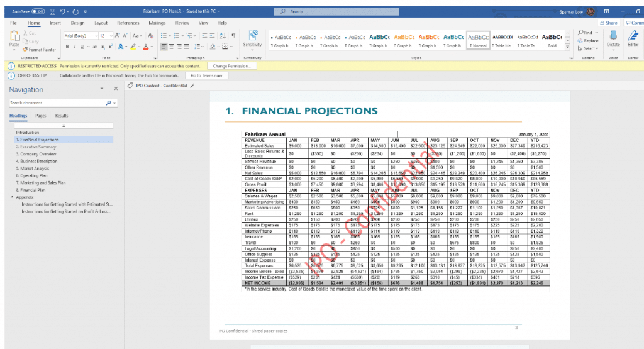The image size is (644, 349).
Task: Open the Editor pane
Action: coord(633,40)
